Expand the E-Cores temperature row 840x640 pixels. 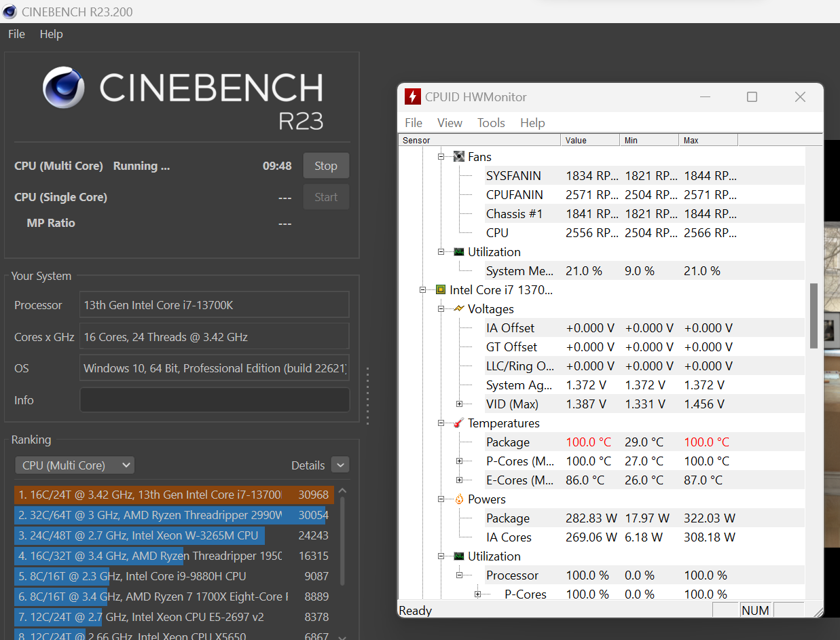click(x=459, y=480)
